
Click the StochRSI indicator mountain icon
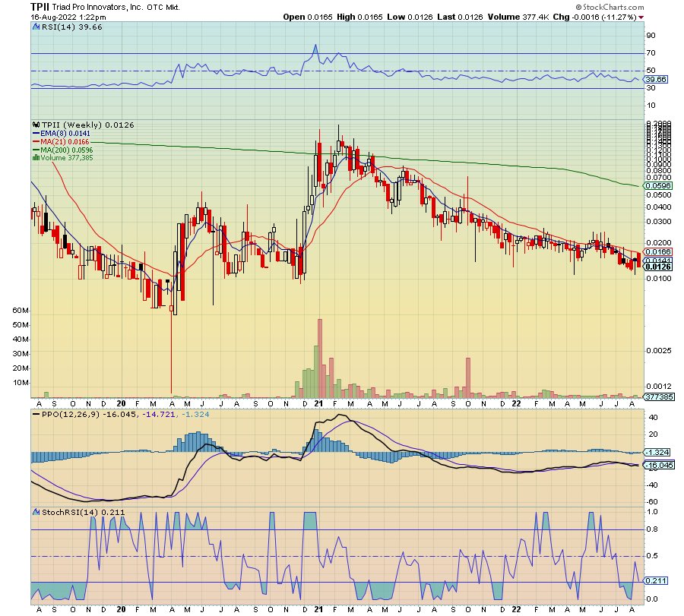pyautogui.click(x=36, y=512)
